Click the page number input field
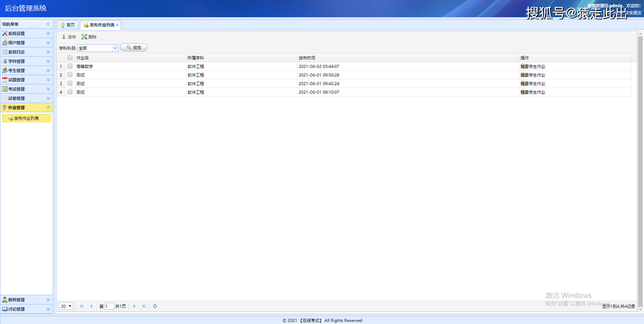This screenshot has height=324, width=644. tap(109, 307)
